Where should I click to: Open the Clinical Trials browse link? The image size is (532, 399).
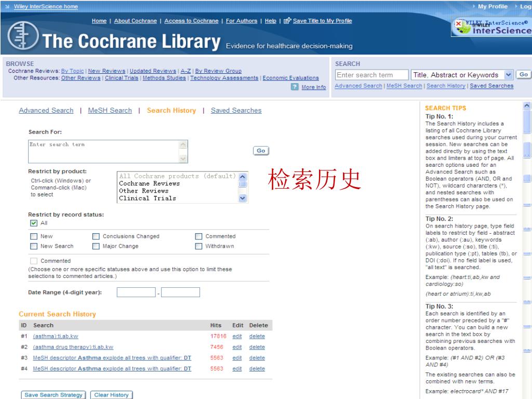pyautogui.click(x=122, y=78)
